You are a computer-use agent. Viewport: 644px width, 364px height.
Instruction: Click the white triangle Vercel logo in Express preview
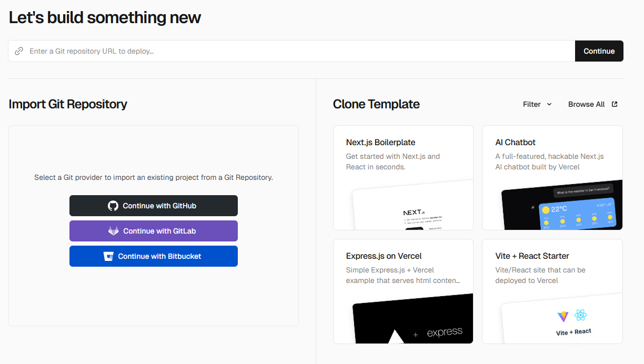point(396,337)
